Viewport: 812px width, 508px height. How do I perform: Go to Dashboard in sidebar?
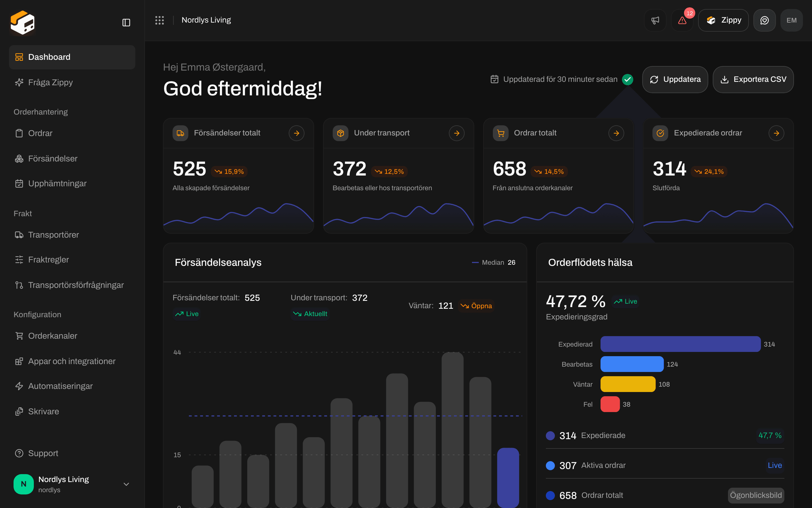click(72, 57)
